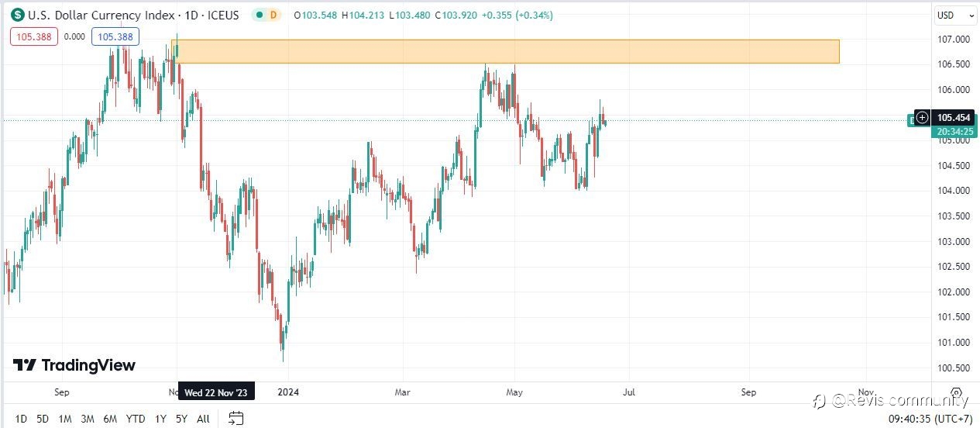
Task: Set chart range to 6M
Action: click(110, 419)
